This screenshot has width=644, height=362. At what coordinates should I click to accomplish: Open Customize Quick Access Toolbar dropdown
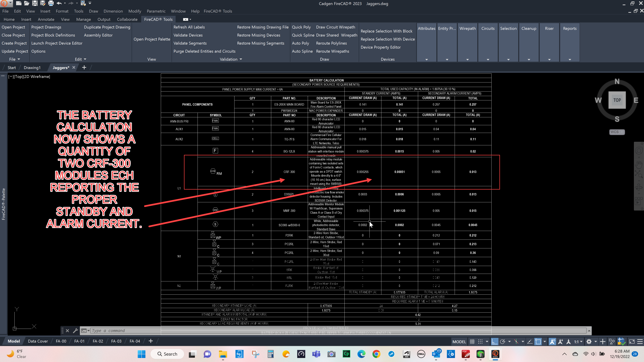[x=90, y=3]
